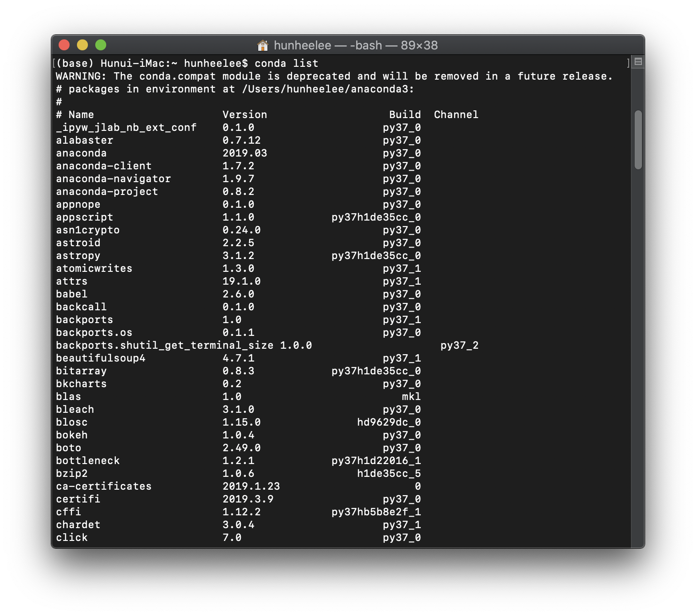The image size is (696, 616).
Task: Click the 'bokeh' package name
Action: point(72,435)
